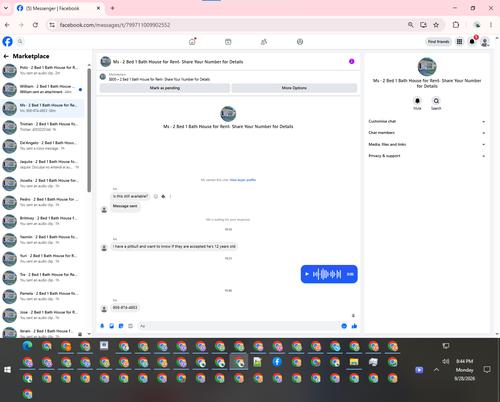Image resolution: width=500 pixels, height=402 pixels.
Task: Open the Facebook search magnifier
Action: [x=20, y=42]
